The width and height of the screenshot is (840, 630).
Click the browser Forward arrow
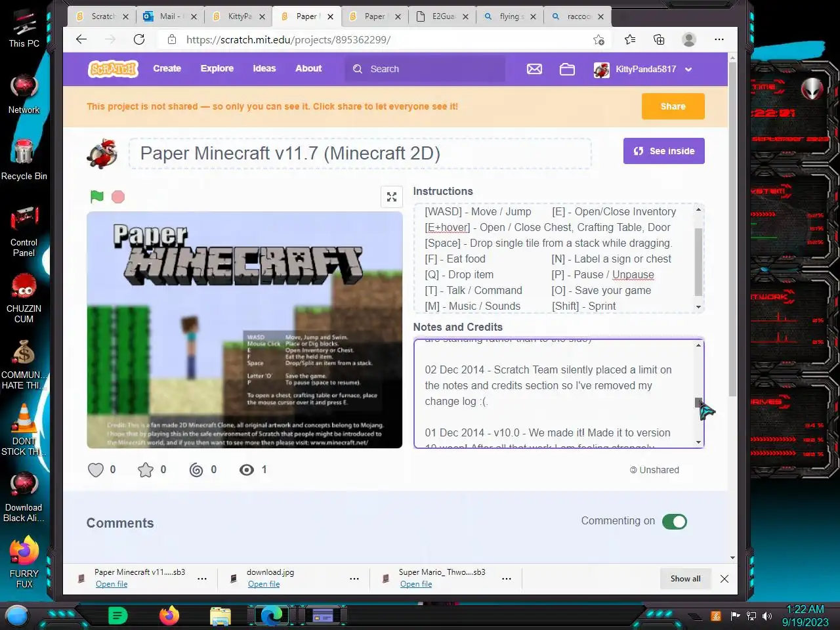tap(110, 39)
